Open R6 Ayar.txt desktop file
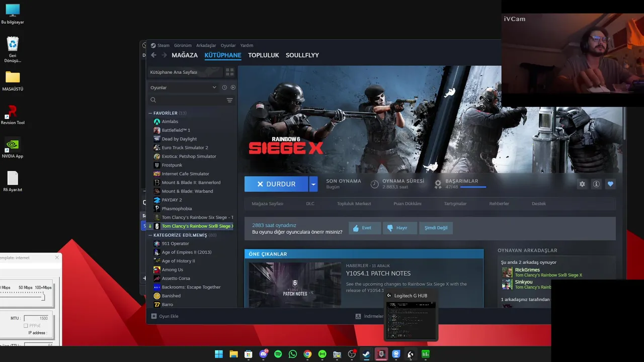This screenshot has width=644, height=362. click(x=13, y=182)
